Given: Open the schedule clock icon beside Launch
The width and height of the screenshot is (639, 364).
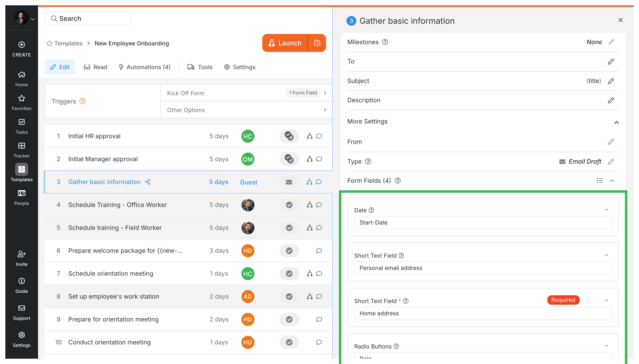Looking at the screenshot, I should point(317,43).
